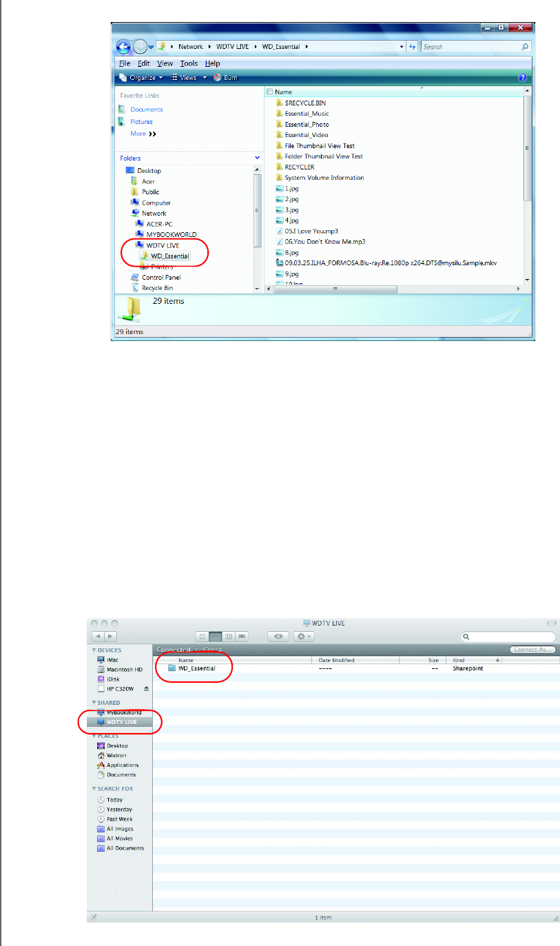Click the More favorite links chevron
The image size is (560, 946).
click(x=152, y=134)
